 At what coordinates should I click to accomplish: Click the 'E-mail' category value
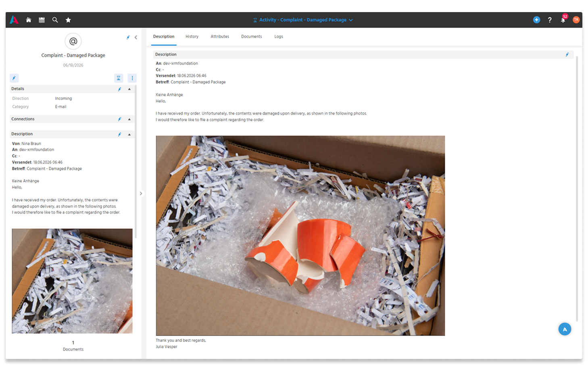point(60,107)
